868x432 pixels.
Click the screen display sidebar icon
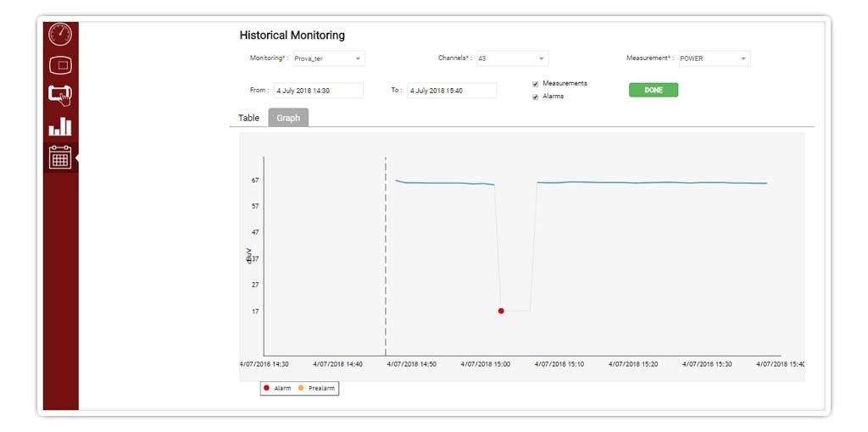60,65
